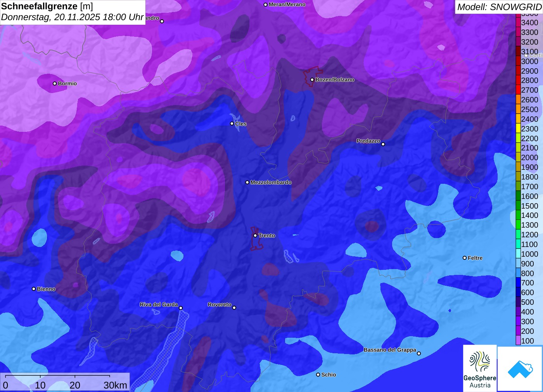Select the Schio city marker dot
The height and width of the screenshot is (392, 543).
(x=318, y=375)
